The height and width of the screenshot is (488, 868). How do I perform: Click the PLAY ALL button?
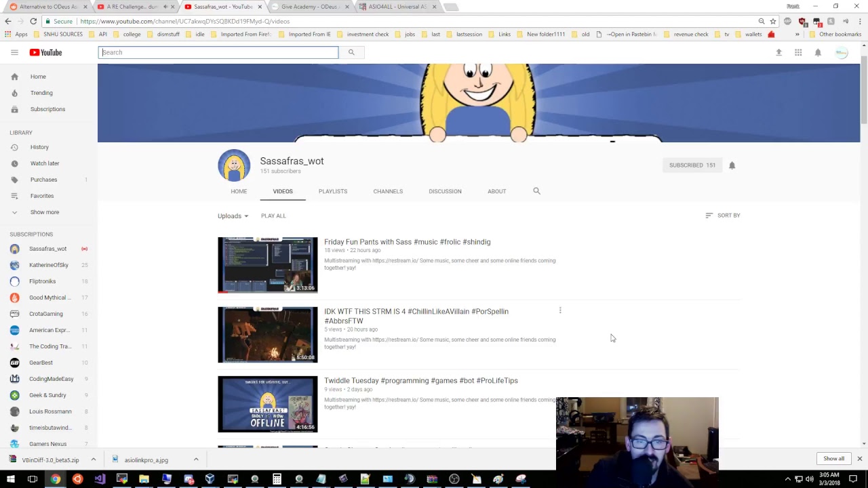pos(273,216)
